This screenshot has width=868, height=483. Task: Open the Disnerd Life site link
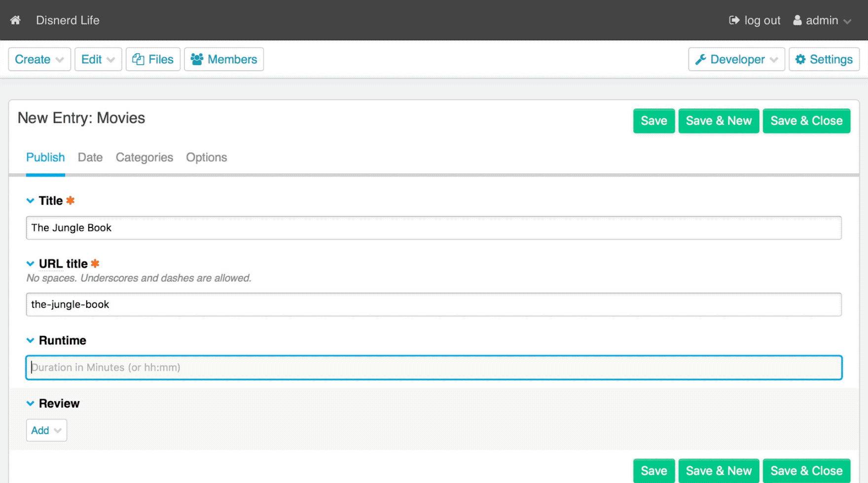tap(68, 20)
